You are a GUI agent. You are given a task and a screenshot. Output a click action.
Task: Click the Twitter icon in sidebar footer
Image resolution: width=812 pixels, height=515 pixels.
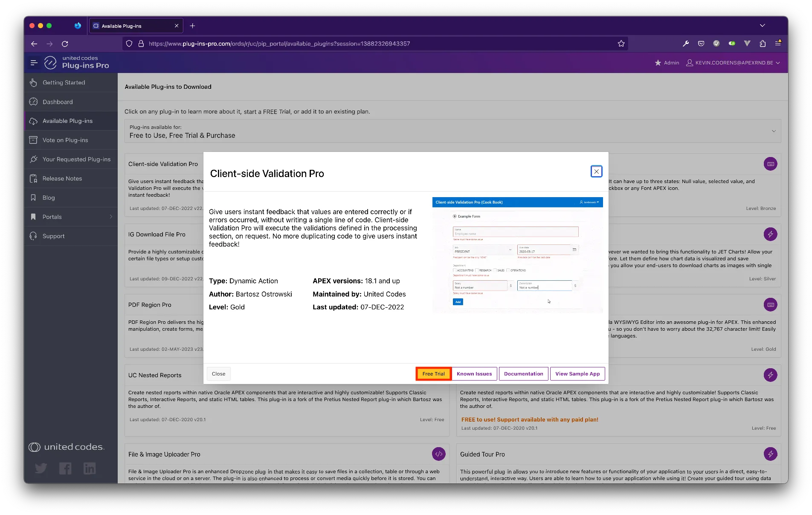41,468
